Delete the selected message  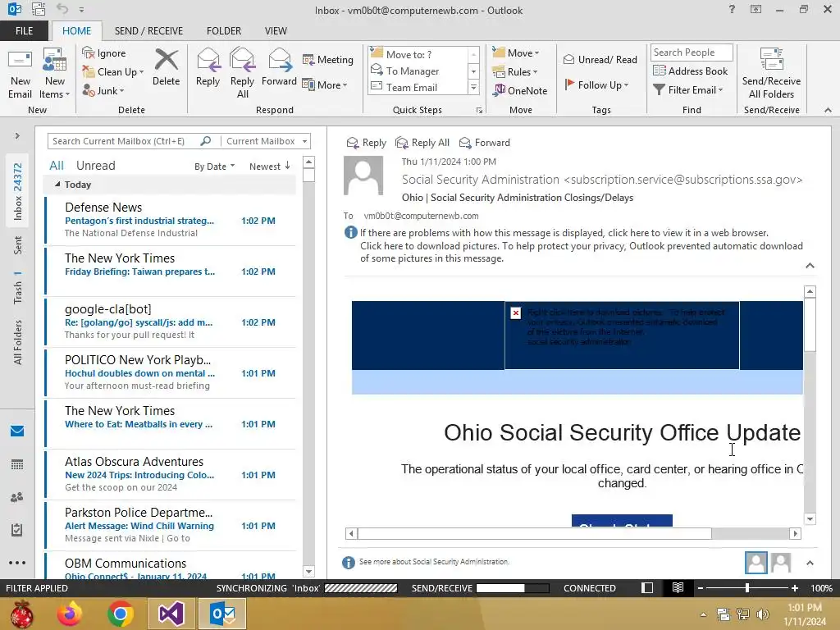click(166, 67)
